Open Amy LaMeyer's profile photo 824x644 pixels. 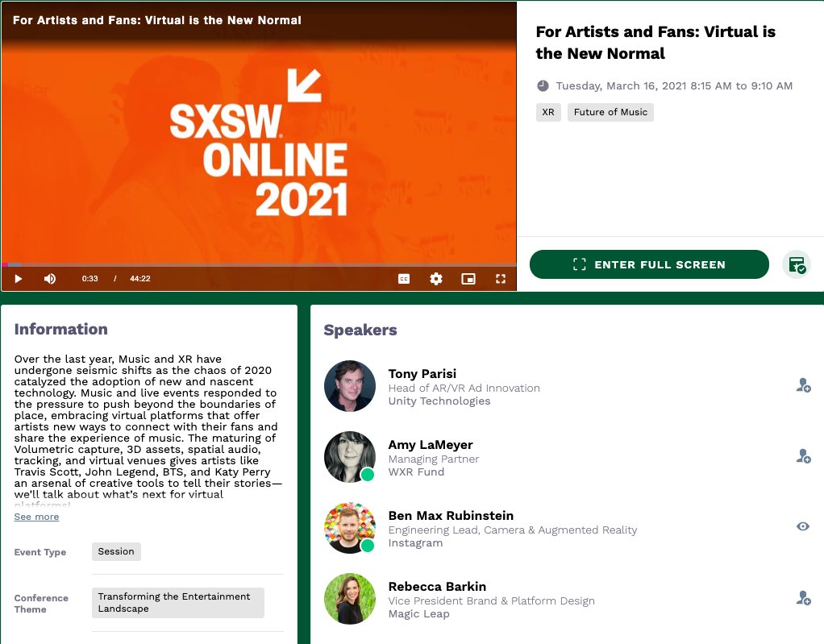350,457
